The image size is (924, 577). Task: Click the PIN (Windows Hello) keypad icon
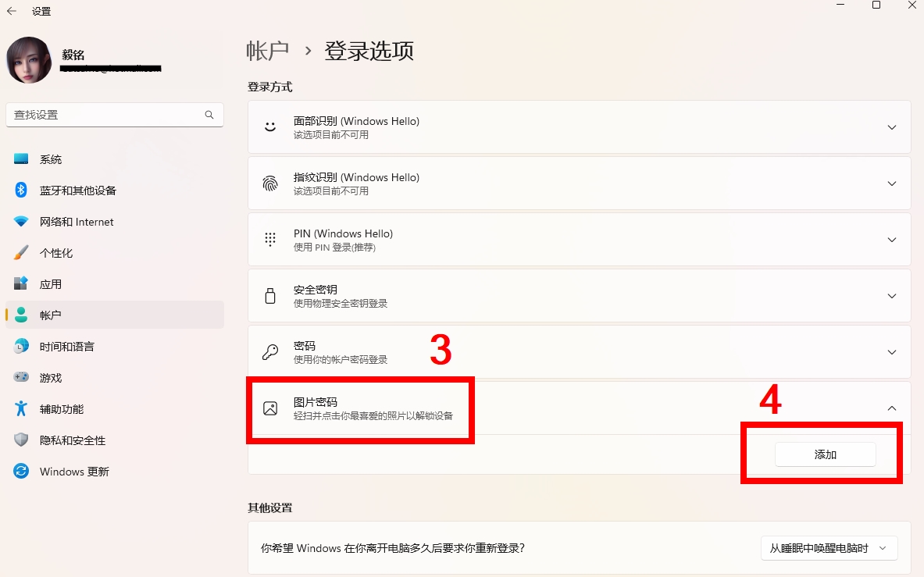269,239
